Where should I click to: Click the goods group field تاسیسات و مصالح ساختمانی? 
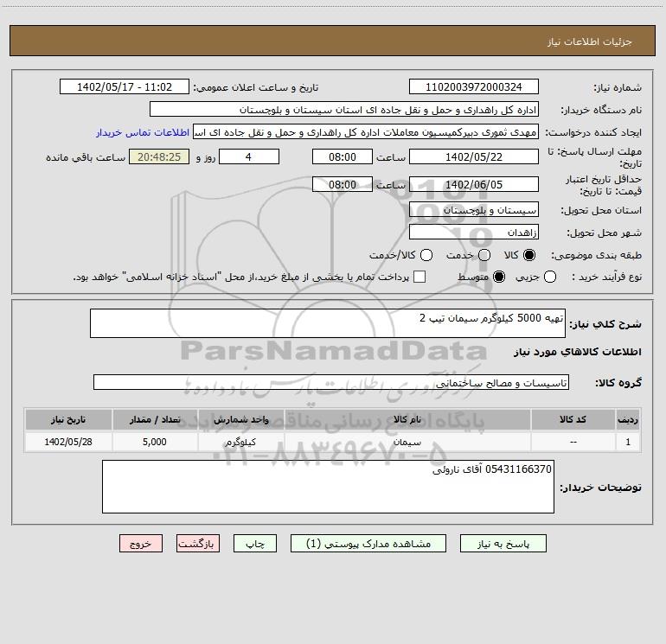tap(331, 382)
